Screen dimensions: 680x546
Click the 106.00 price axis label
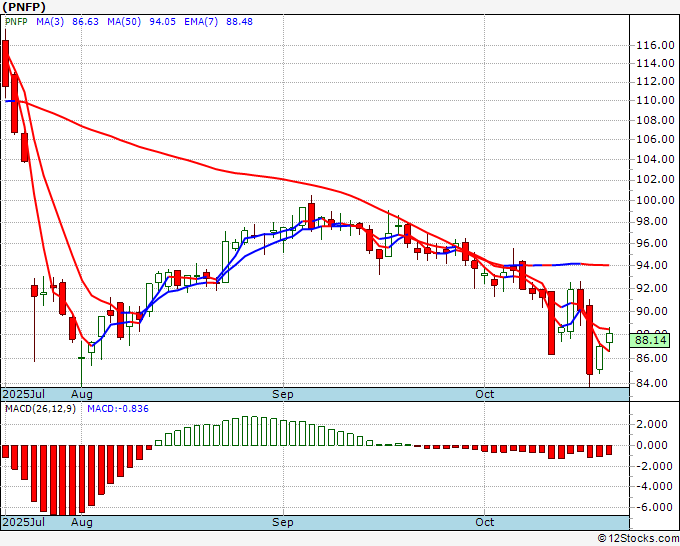coord(655,139)
